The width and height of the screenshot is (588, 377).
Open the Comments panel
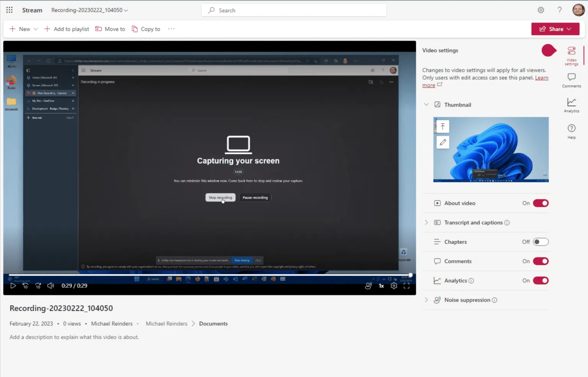pos(571,80)
